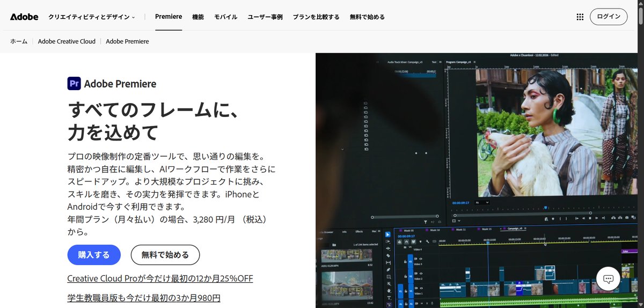Click the Export Frame camera icon
This screenshot has width=644, height=308.
(x=627, y=218)
